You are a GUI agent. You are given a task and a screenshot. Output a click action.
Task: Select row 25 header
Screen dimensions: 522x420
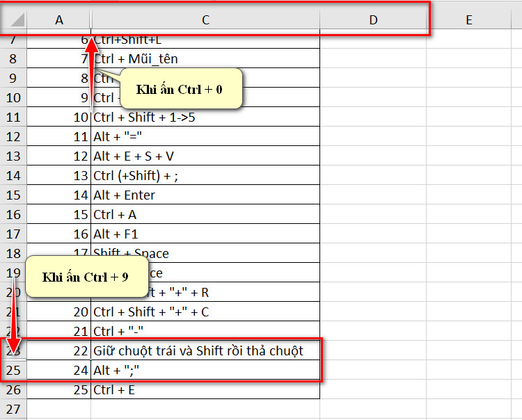coord(13,370)
